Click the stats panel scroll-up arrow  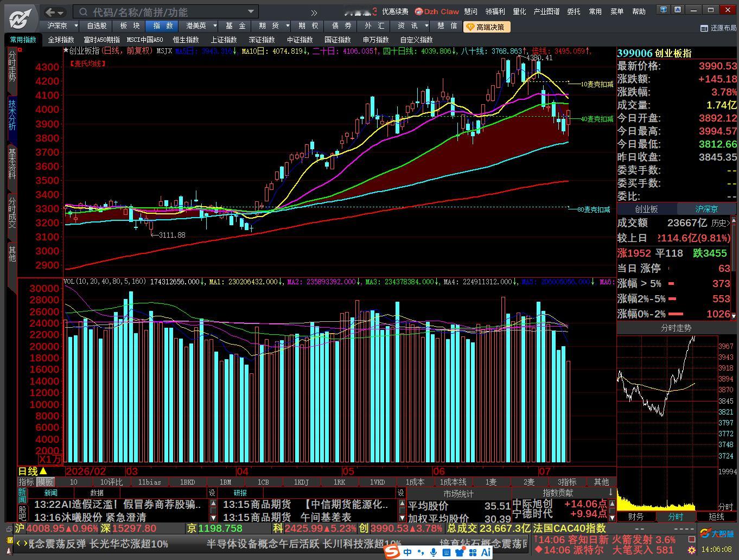click(734, 221)
